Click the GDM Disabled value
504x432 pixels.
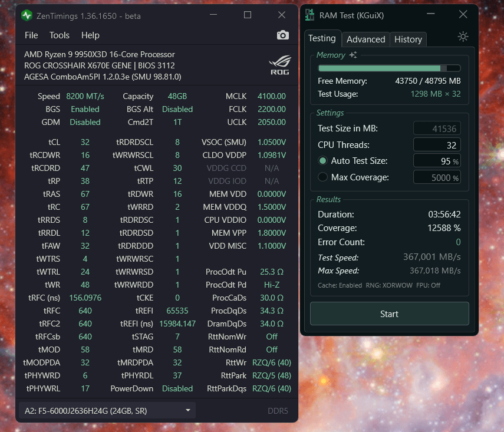tap(85, 122)
